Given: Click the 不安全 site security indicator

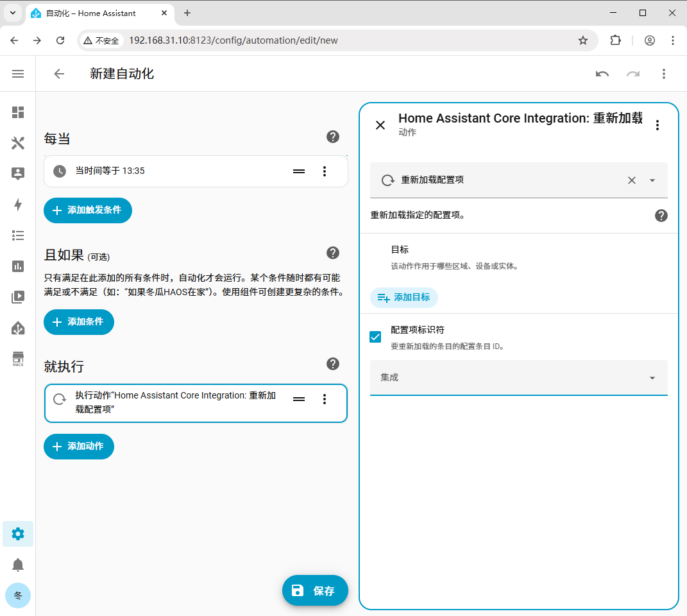Looking at the screenshot, I should pyautogui.click(x=101, y=40).
